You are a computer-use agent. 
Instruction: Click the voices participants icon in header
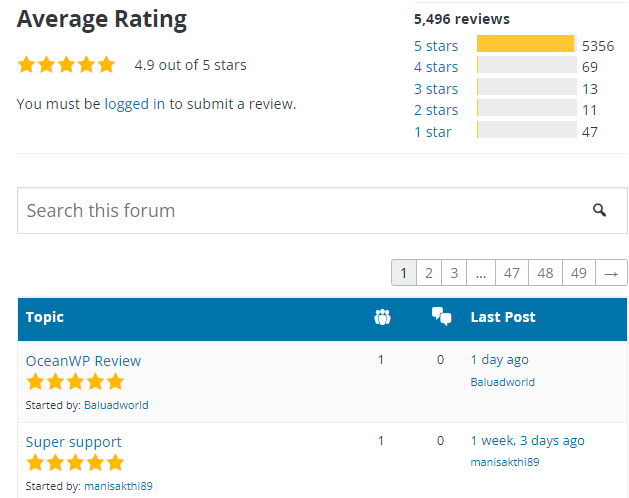[381, 317]
